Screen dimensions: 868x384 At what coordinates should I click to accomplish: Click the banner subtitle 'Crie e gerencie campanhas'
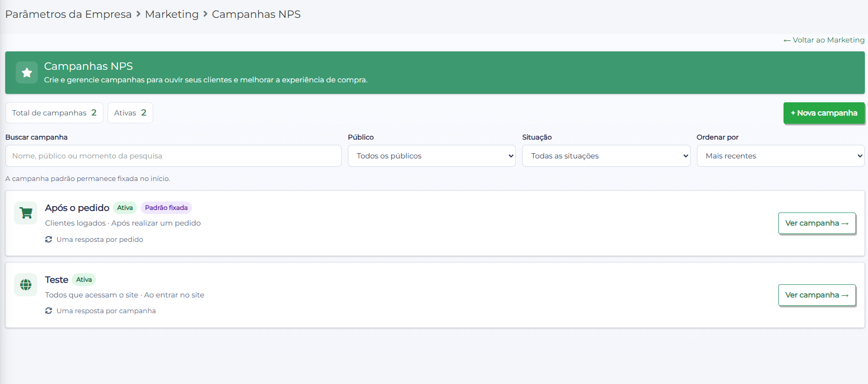tap(206, 80)
